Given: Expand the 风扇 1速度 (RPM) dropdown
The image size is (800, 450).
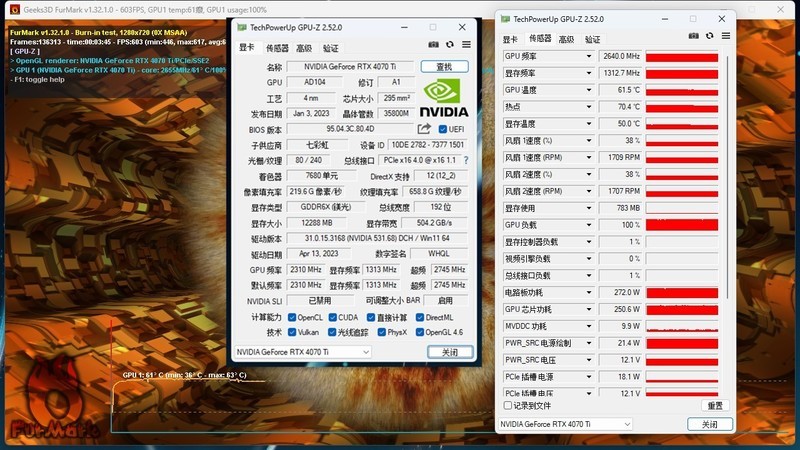Looking at the screenshot, I should pos(589,158).
